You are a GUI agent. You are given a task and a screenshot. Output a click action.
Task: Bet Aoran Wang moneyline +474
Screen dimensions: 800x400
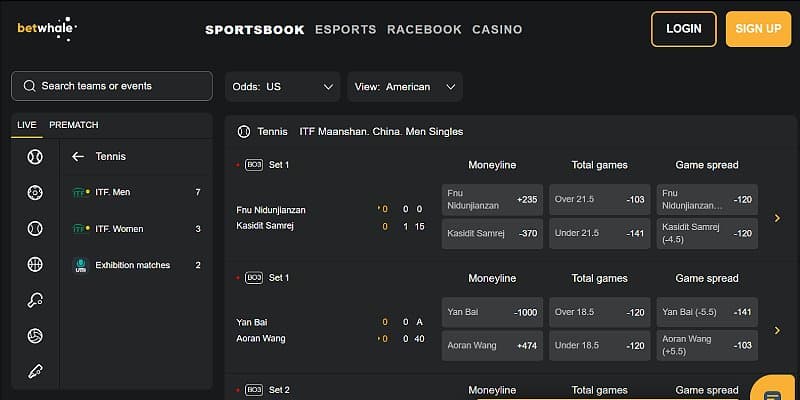tap(492, 345)
